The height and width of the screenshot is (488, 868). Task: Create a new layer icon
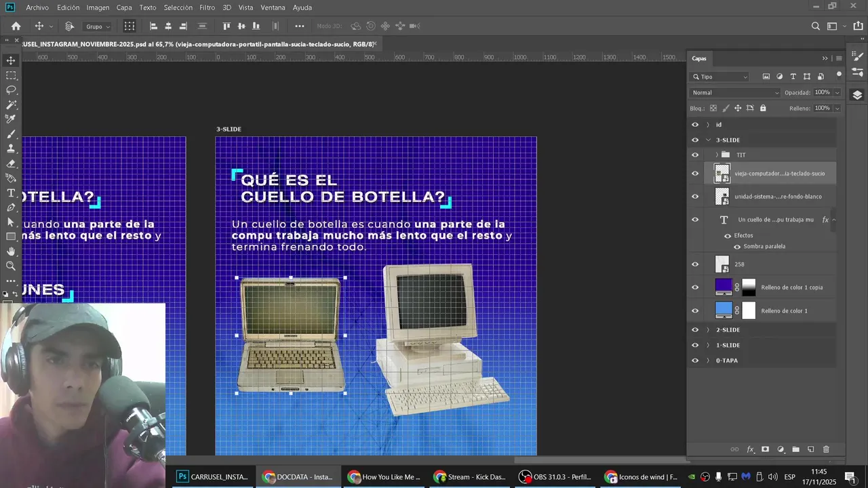coord(810,449)
